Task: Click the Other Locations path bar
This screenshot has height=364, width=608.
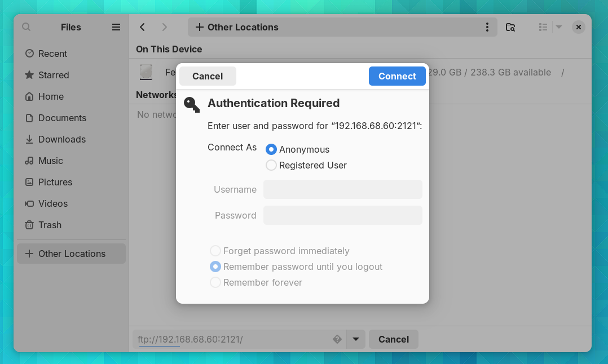Action: click(342, 27)
